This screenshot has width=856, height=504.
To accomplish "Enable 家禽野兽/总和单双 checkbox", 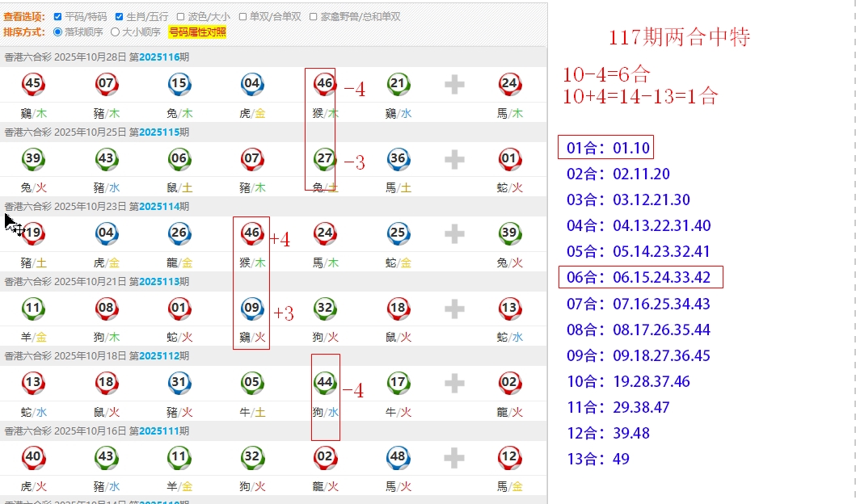I will point(314,17).
